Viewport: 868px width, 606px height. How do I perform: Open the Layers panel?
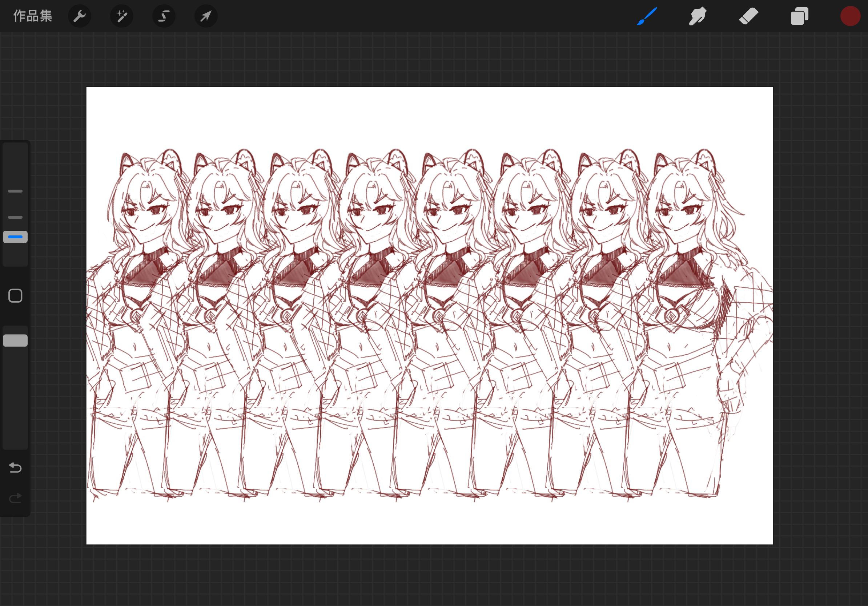(800, 16)
